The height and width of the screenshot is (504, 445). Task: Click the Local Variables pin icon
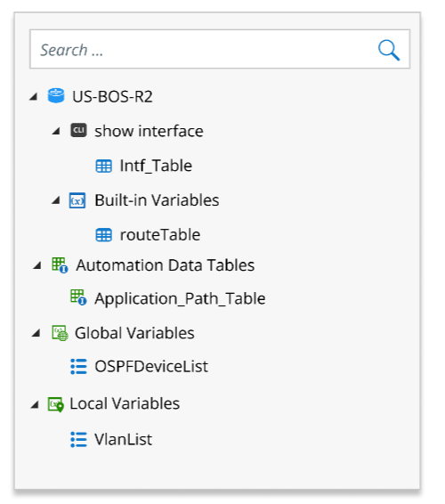pyautogui.click(x=56, y=404)
